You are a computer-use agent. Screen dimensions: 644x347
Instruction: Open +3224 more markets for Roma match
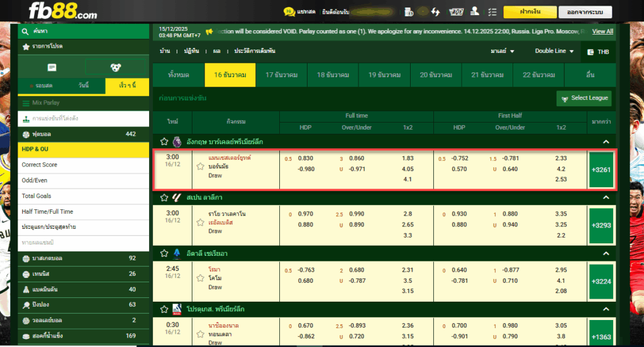[x=601, y=281]
